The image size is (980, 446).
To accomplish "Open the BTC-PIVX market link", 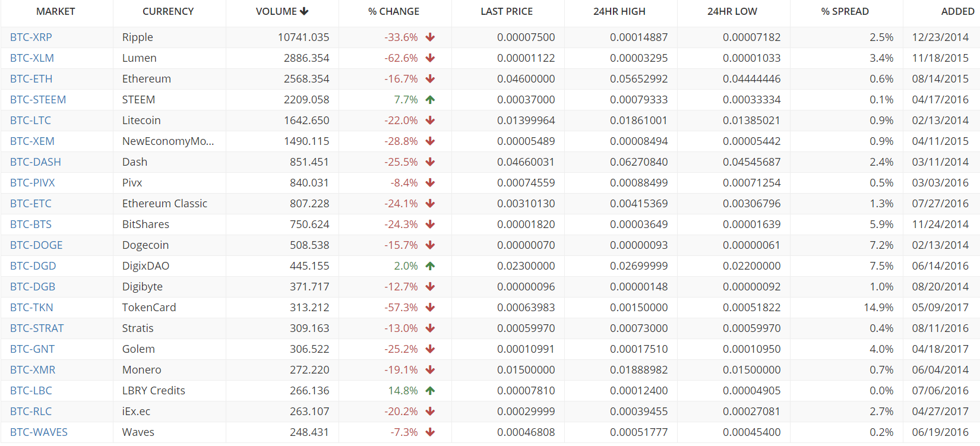I will (x=33, y=183).
